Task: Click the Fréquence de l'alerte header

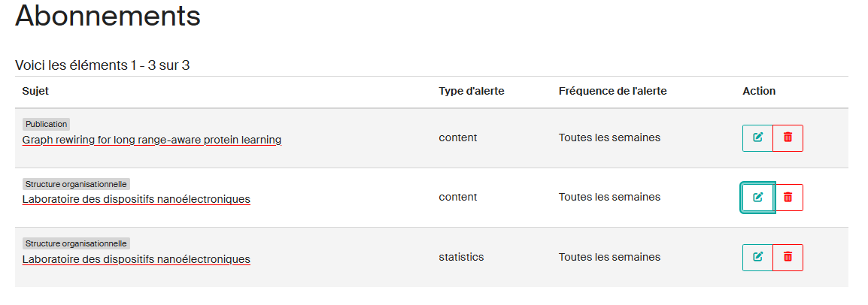Action: coord(612,92)
